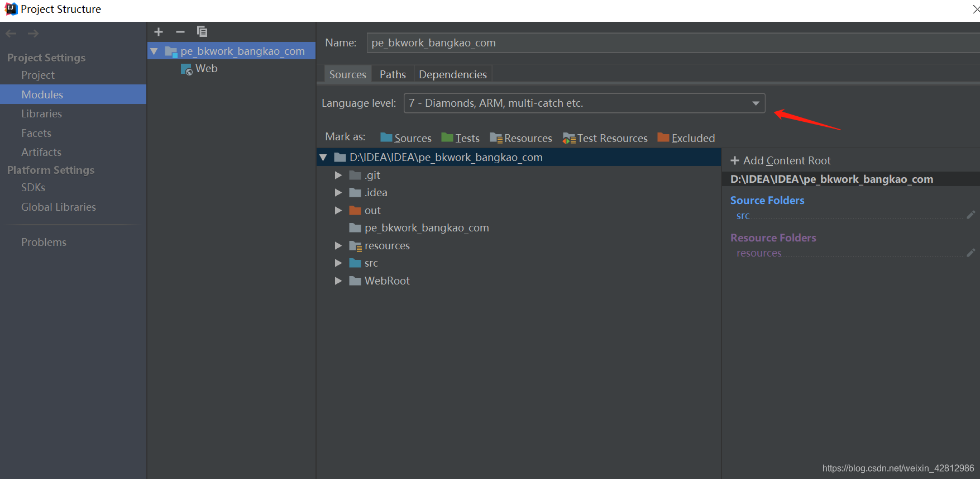Collapse the pe_bkwork_bangkao_com module node
This screenshot has height=479, width=980.
tap(154, 51)
